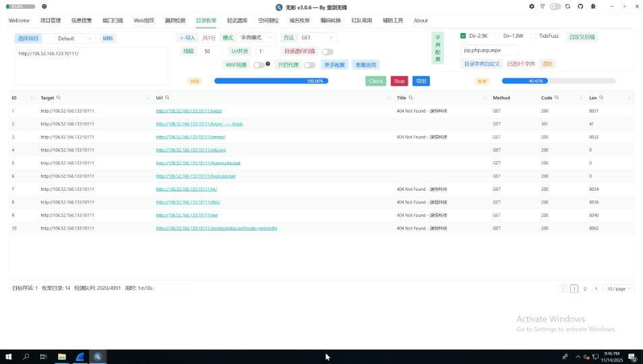Click the 40.47% progress bar
The height and width of the screenshot is (364, 643).
pos(559,81)
